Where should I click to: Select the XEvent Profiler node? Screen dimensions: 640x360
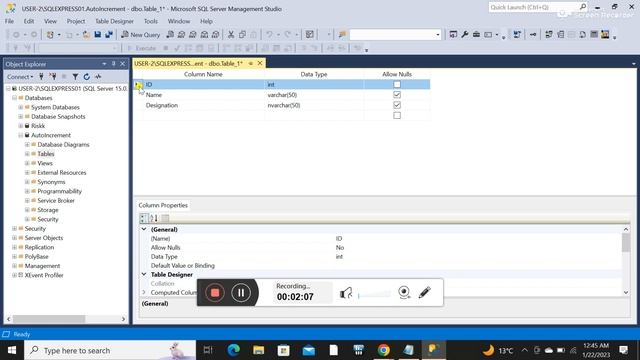click(x=44, y=276)
